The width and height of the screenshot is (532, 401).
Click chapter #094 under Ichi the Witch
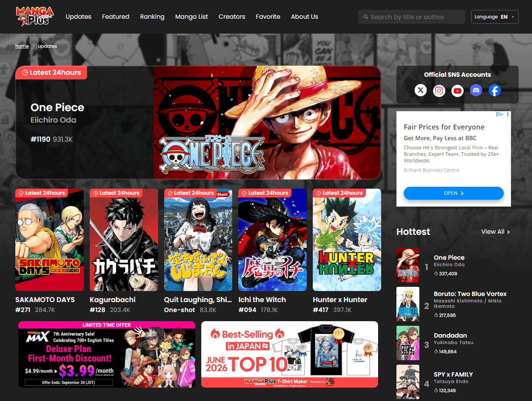247,310
